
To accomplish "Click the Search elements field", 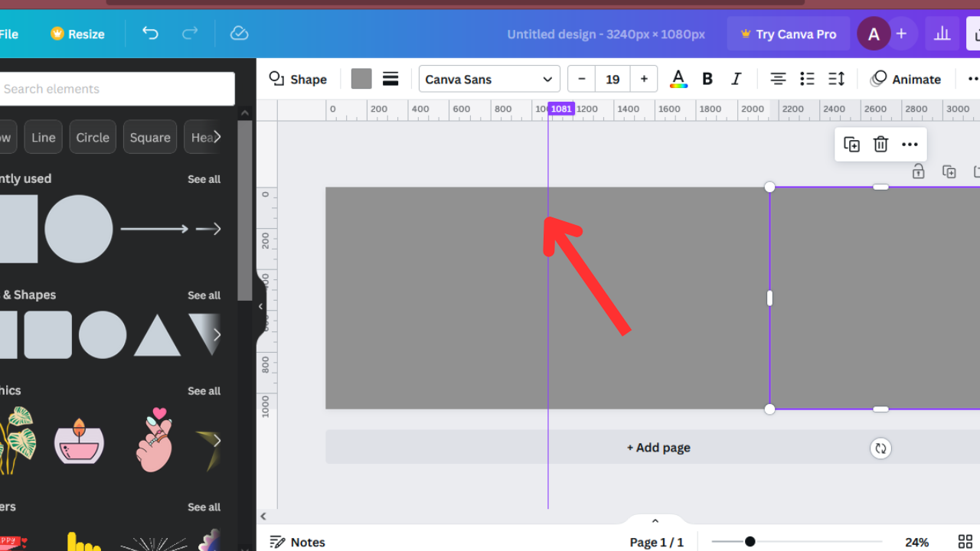I will pyautogui.click(x=117, y=89).
